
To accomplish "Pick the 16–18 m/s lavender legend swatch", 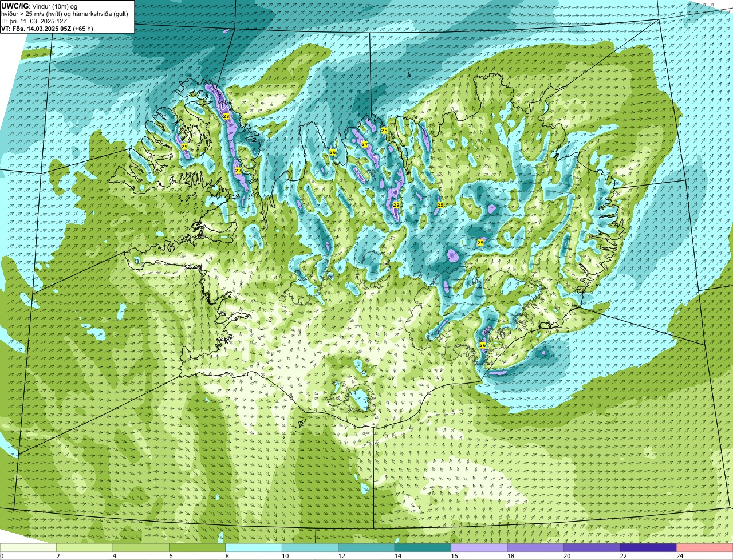I will coord(479,548).
